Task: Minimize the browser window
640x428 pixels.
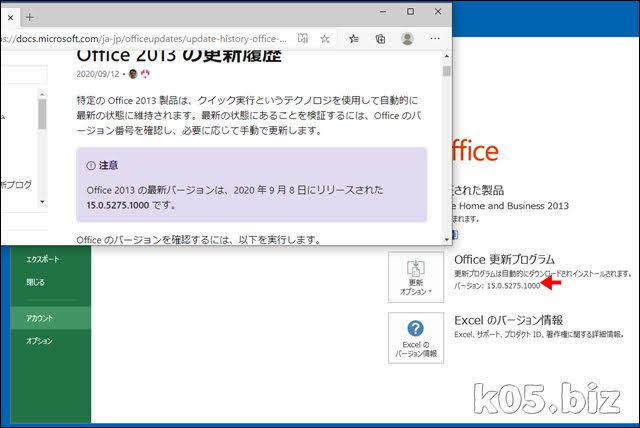Action: (x=383, y=12)
